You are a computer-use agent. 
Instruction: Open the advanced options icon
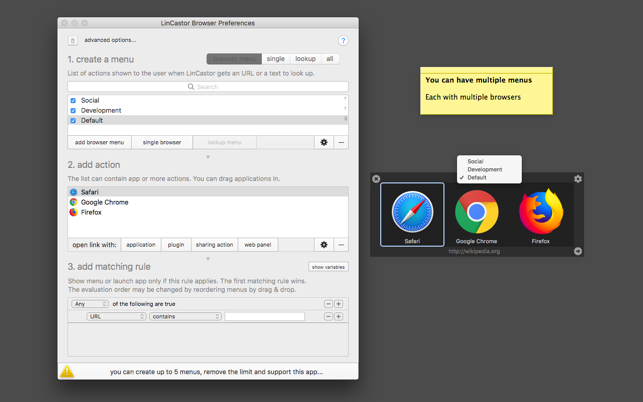73,40
